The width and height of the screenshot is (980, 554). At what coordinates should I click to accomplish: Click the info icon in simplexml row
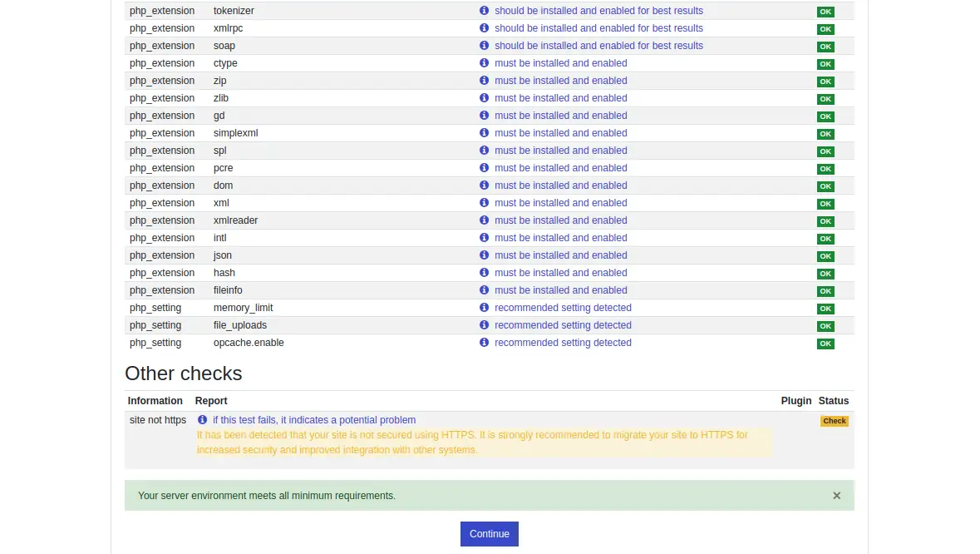484,133
